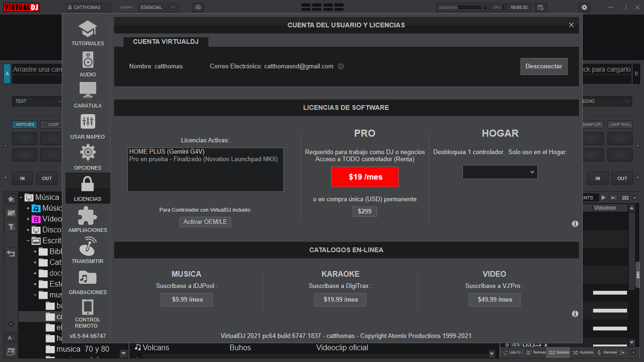Viewport: 644px width, 362px height.
Task: Click the HiHat 4 sample volume bar
Action: [610, 346]
